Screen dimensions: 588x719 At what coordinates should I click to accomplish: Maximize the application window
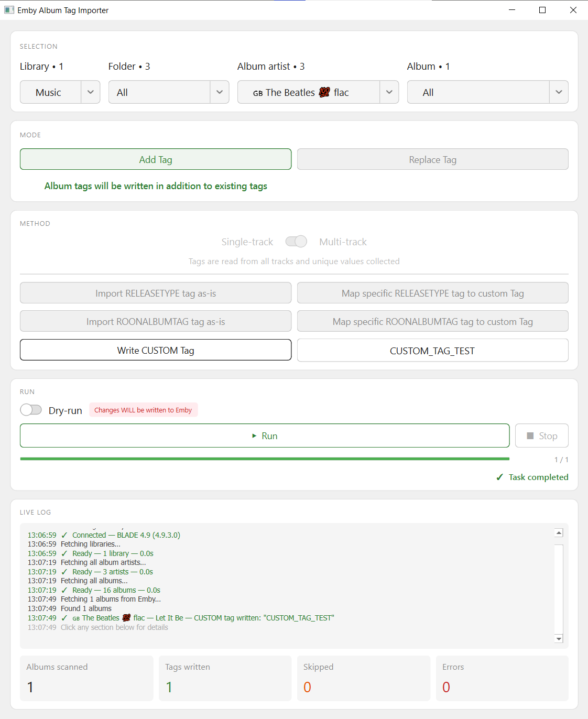(x=542, y=10)
